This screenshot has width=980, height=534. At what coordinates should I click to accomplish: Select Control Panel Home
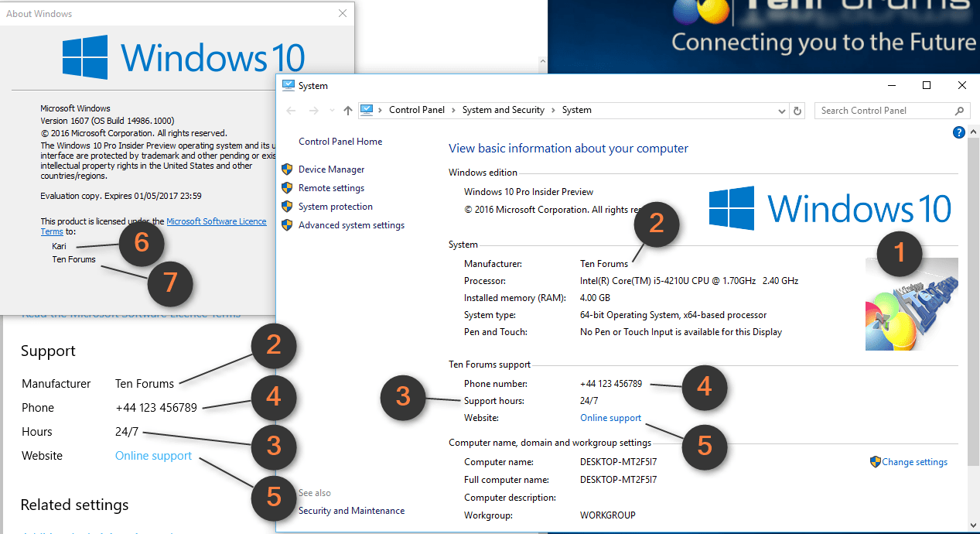pos(340,142)
